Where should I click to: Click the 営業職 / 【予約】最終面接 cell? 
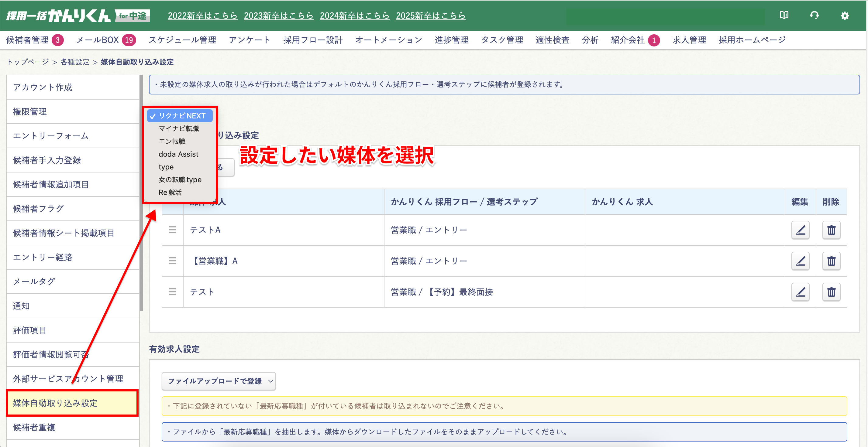[484, 292]
